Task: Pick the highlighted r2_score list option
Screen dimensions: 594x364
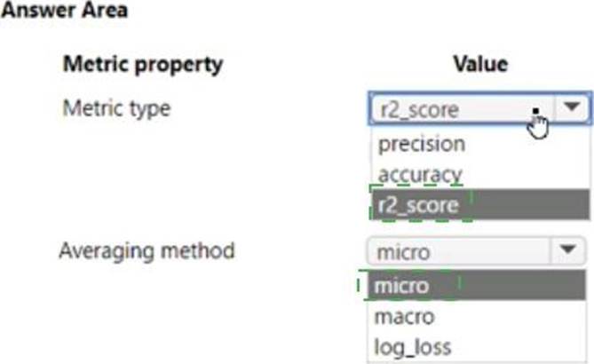Action: pos(480,204)
